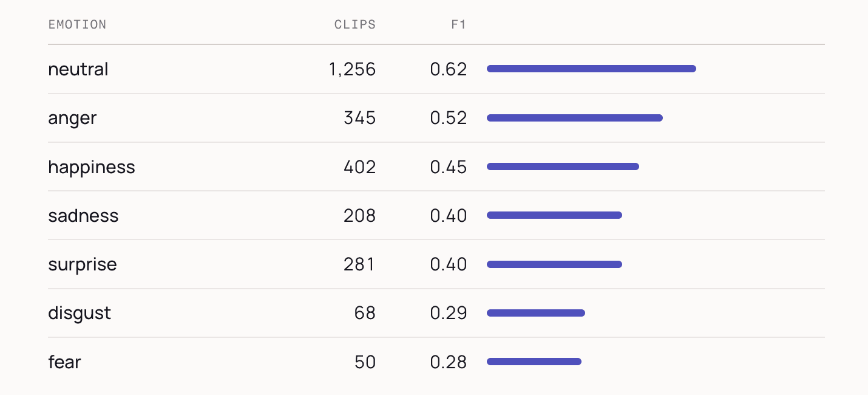The width and height of the screenshot is (868, 395).
Task: Select the sadness emotion row label
Action: [x=83, y=215]
